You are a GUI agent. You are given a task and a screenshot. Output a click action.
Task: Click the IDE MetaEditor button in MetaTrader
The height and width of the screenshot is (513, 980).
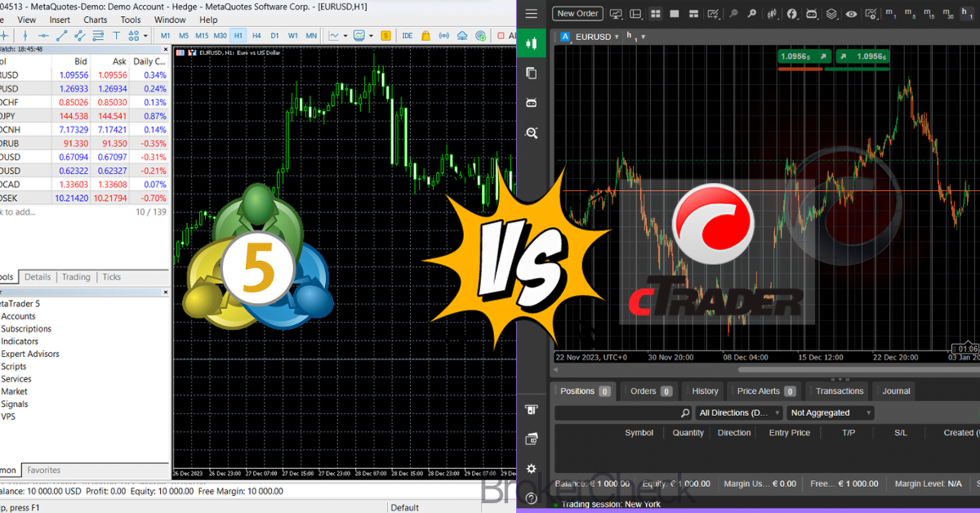408,36
